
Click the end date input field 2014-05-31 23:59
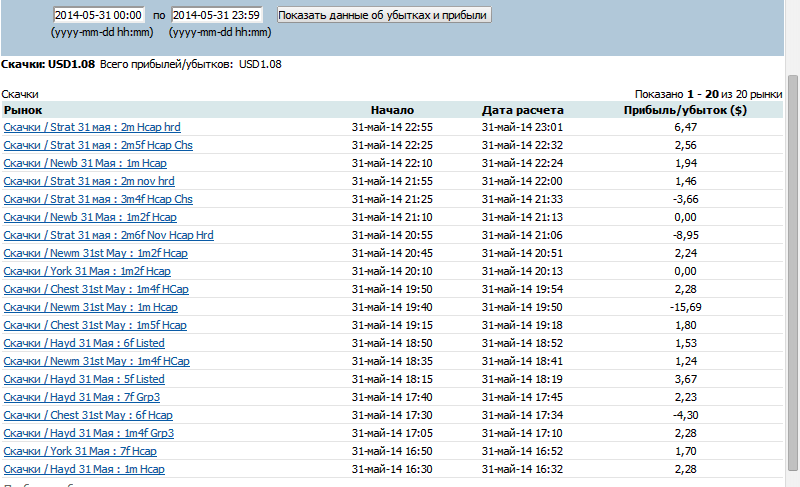(217, 15)
